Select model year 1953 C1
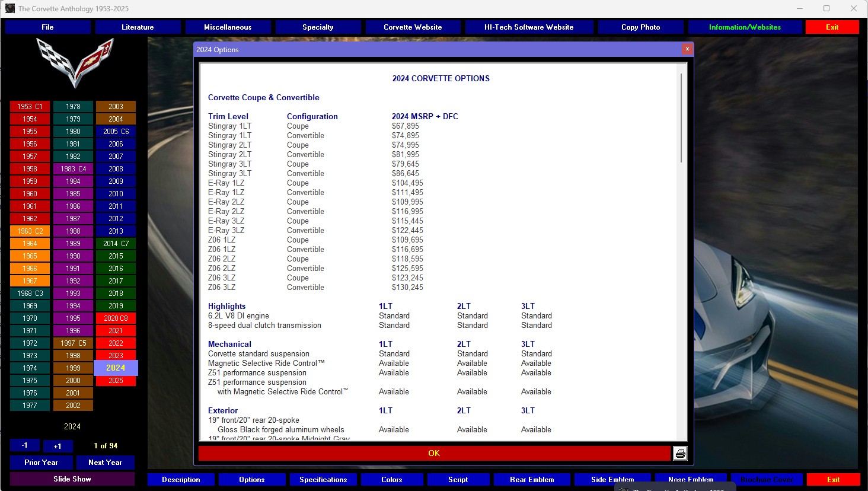 pos(30,107)
